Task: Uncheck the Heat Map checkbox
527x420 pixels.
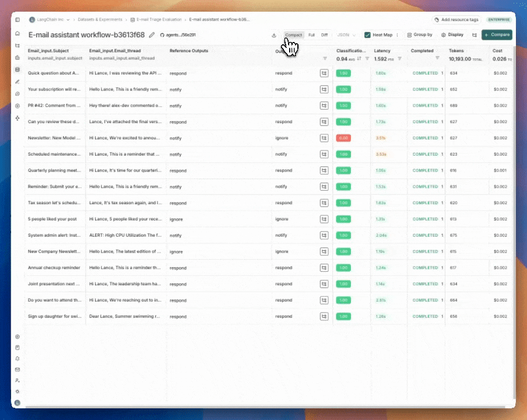Action: [x=367, y=35]
